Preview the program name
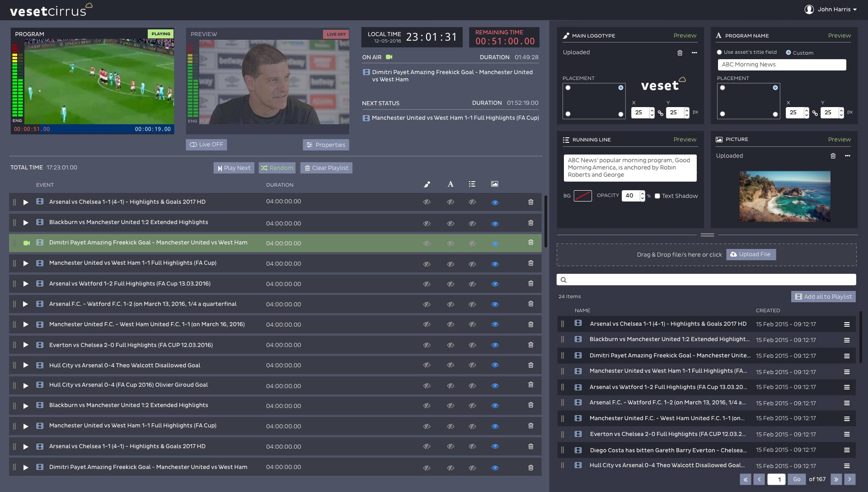The height and width of the screenshot is (492, 868). pyautogui.click(x=840, y=36)
